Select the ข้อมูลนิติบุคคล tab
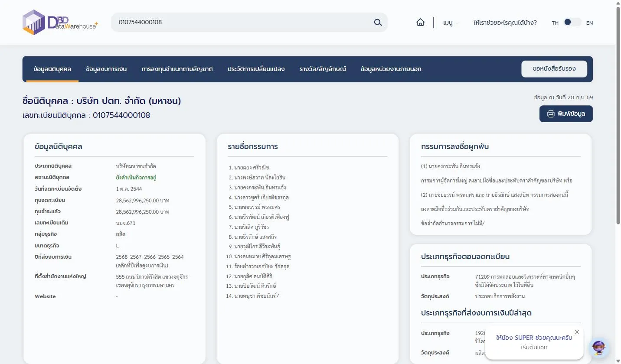This screenshot has height=364, width=621. (x=52, y=69)
